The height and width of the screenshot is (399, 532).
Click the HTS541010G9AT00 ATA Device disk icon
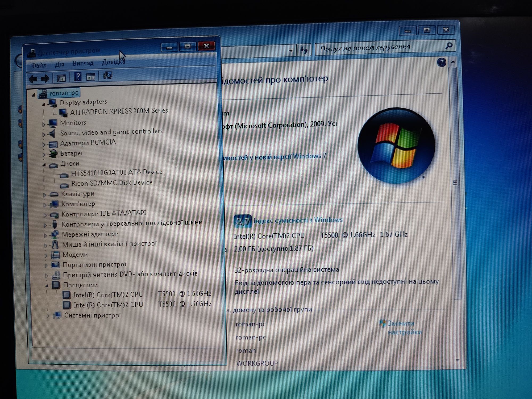[x=64, y=175]
